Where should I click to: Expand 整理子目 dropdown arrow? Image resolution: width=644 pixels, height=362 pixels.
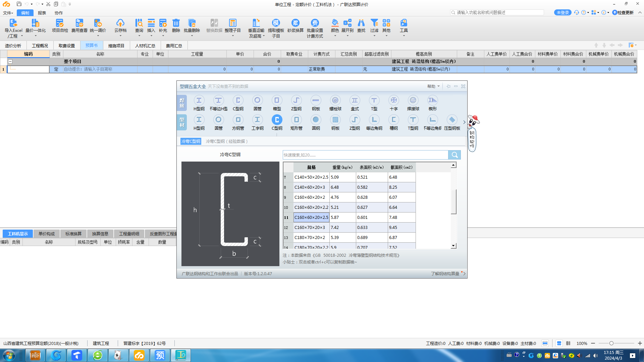click(233, 36)
